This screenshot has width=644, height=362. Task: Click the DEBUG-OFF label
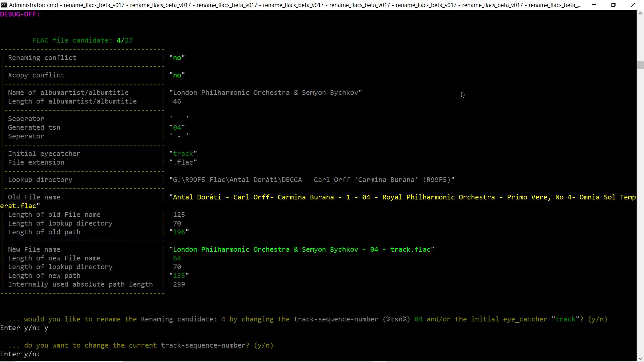click(x=20, y=14)
